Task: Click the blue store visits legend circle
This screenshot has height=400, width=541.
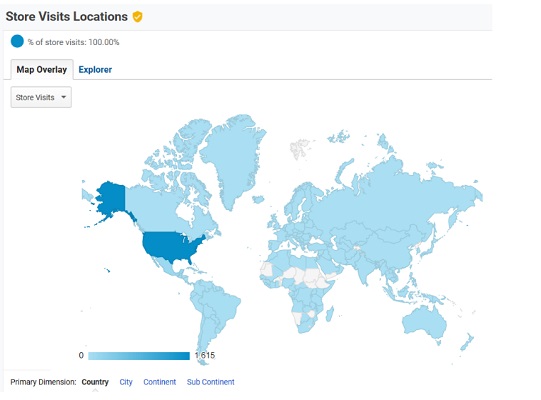Action: (17, 41)
